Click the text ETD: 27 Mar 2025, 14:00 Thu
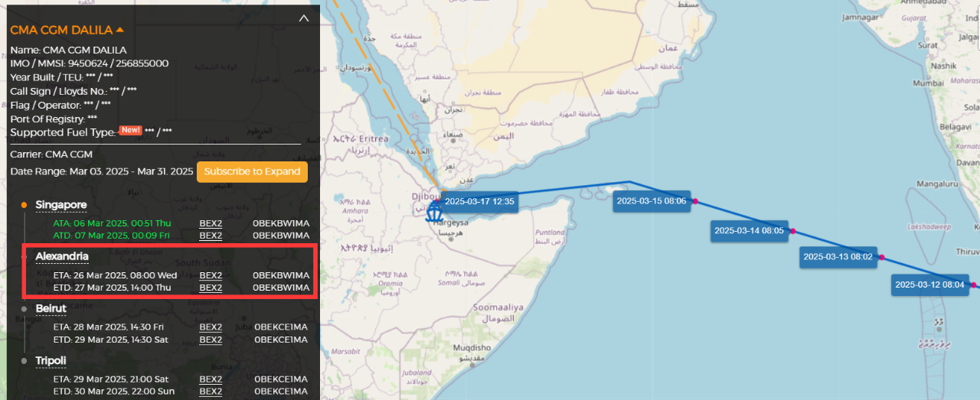The width and height of the screenshot is (980, 400). click(113, 288)
